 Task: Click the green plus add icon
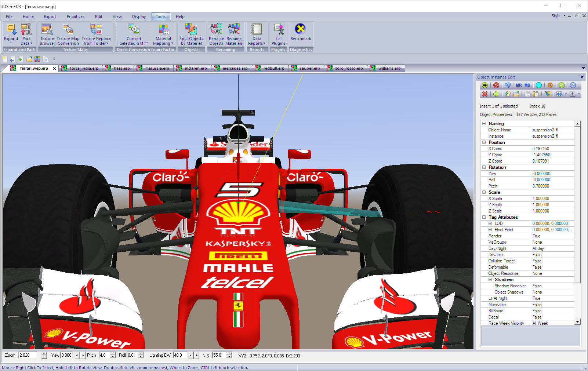pos(496,94)
